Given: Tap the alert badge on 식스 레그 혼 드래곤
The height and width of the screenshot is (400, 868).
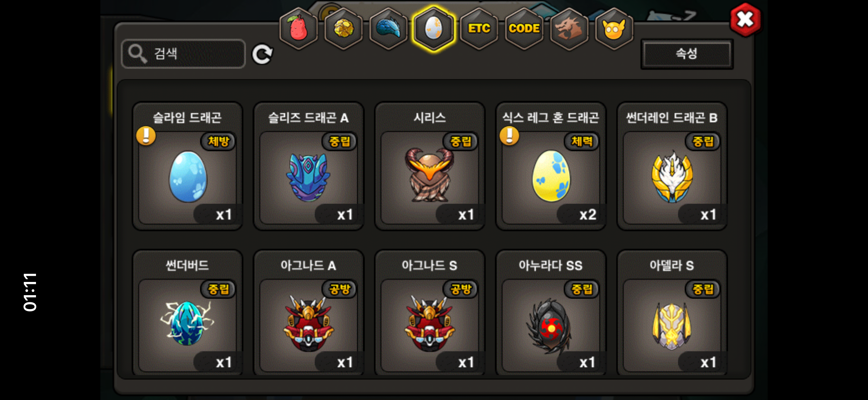Looking at the screenshot, I should (509, 136).
